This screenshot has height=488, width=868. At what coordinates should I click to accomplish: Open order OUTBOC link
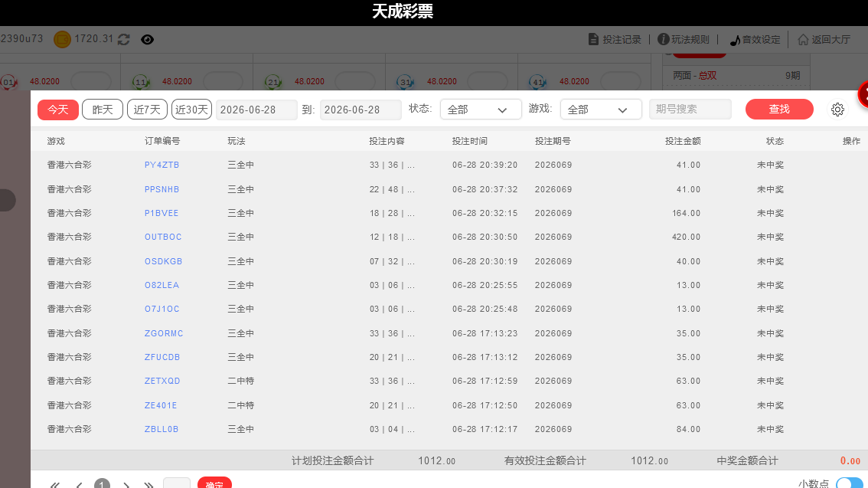pyautogui.click(x=163, y=237)
